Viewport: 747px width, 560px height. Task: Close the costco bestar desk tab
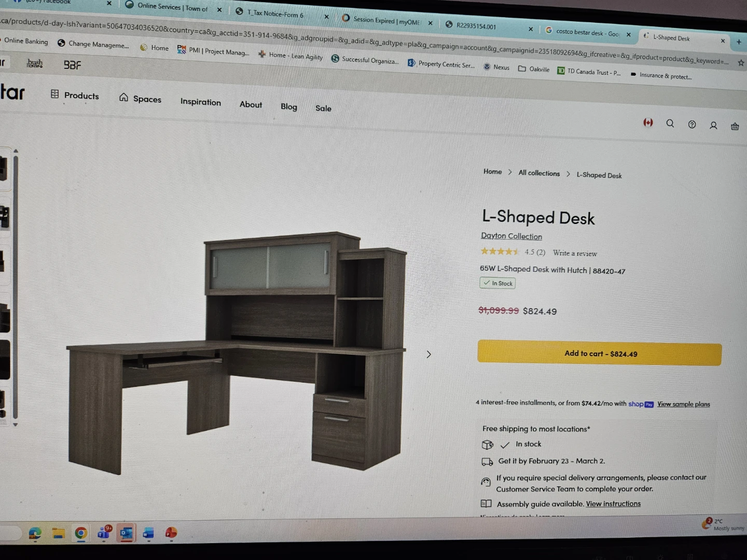628,35
